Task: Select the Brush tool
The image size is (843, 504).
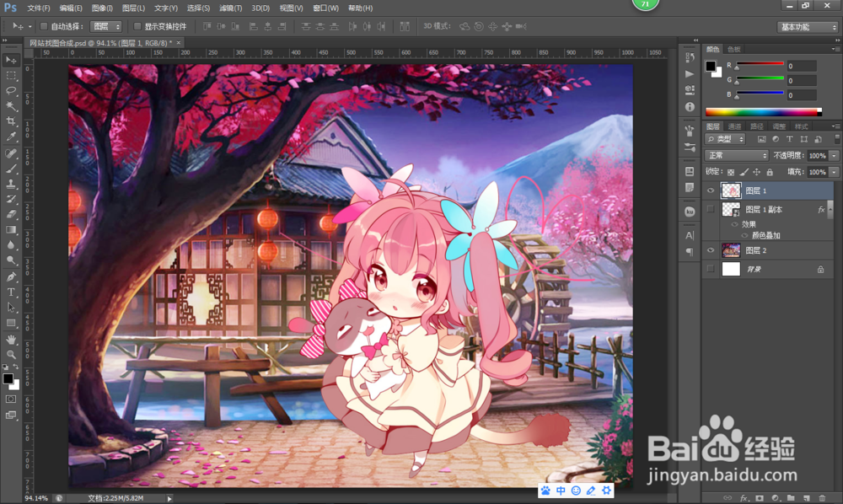Action: coord(11,169)
